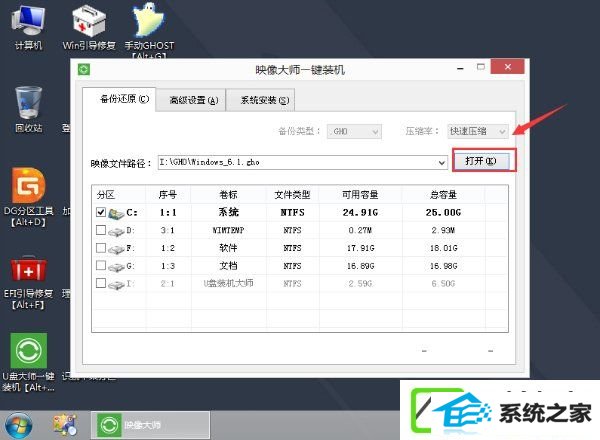Open the Windows Start orb
The width and height of the screenshot is (600, 440).
point(18,425)
